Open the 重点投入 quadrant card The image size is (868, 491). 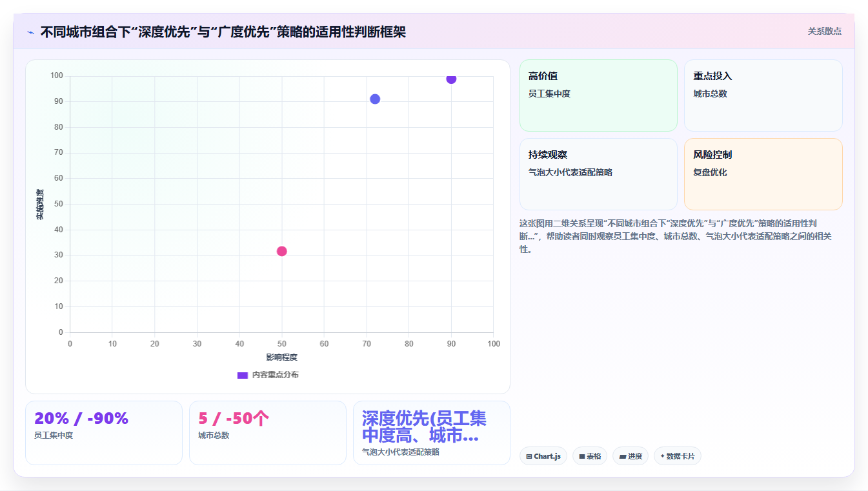[x=763, y=95]
